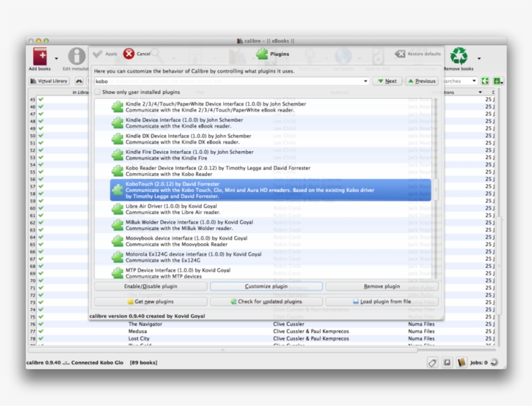The height and width of the screenshot is (406, 532).
Task: Click the main library horizontal scrollbar
Action: 223,350
